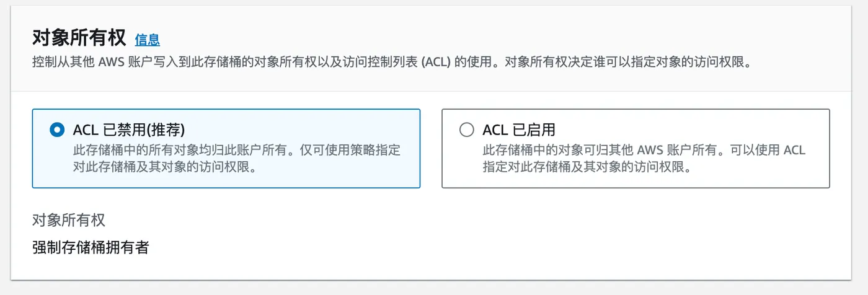This screenshot has width=868, height=295.
Task: Click the 对象所有权 section heading
Action: tap(79, 38)
